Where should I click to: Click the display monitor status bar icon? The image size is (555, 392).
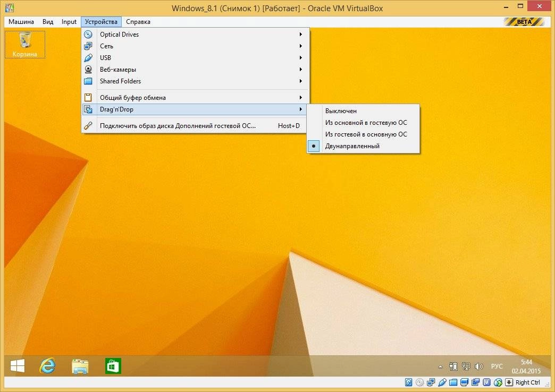pos(465,382)
